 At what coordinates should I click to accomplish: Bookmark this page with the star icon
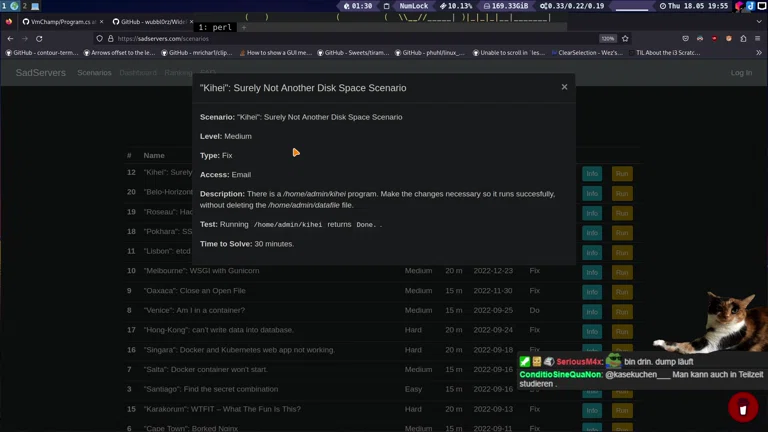click(625, 38)
